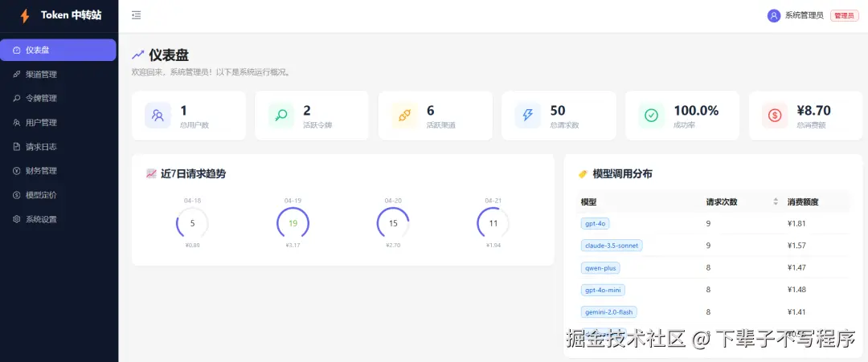
Task: Click the gpt-4o model tag
Action: point(595,224)
